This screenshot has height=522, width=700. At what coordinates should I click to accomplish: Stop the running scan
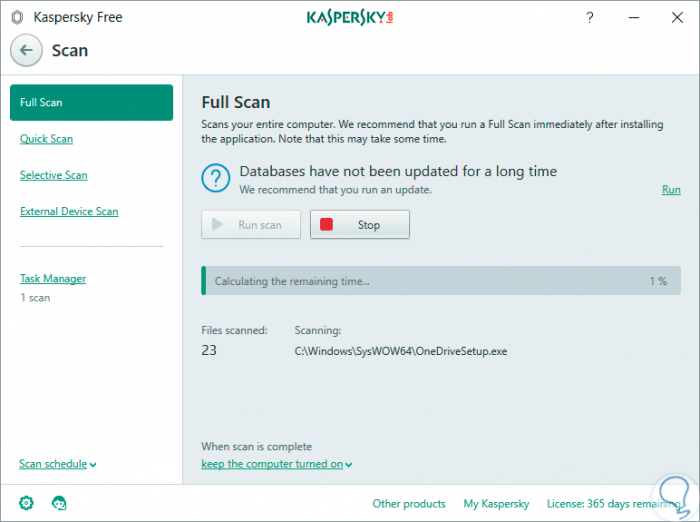click(x=360, y=225)
